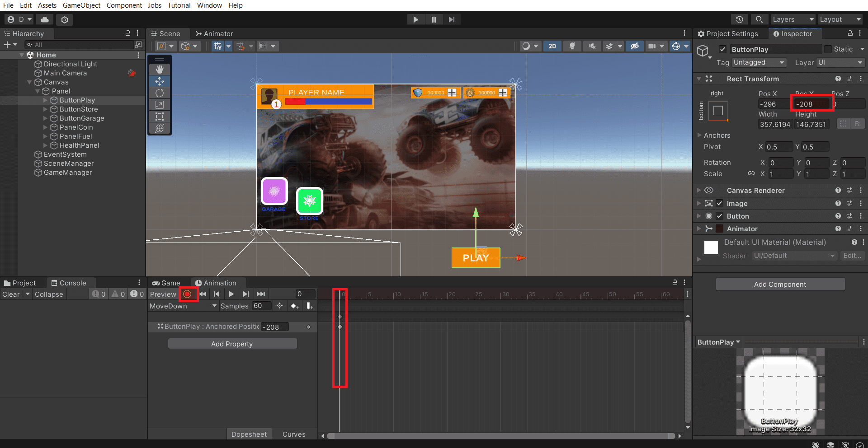Select the Rotate tool
868x448 pixels.
click(x=160, y=93)
